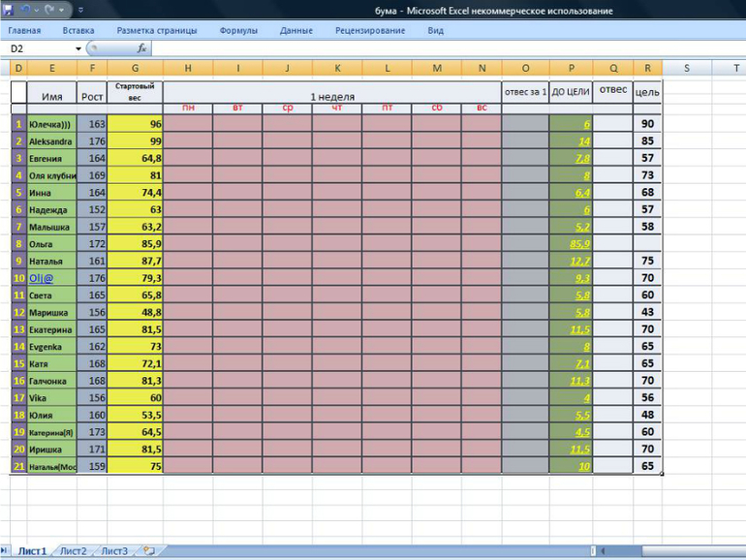Screen dimensions: 746x560
Task: Select the Лист3 sheet tab
Action: (114, 550)
